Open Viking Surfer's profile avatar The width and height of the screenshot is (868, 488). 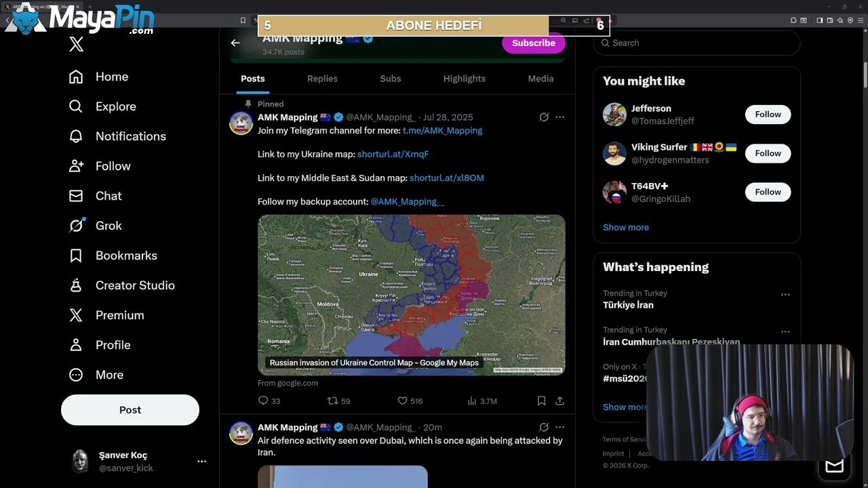pos(614,153)
